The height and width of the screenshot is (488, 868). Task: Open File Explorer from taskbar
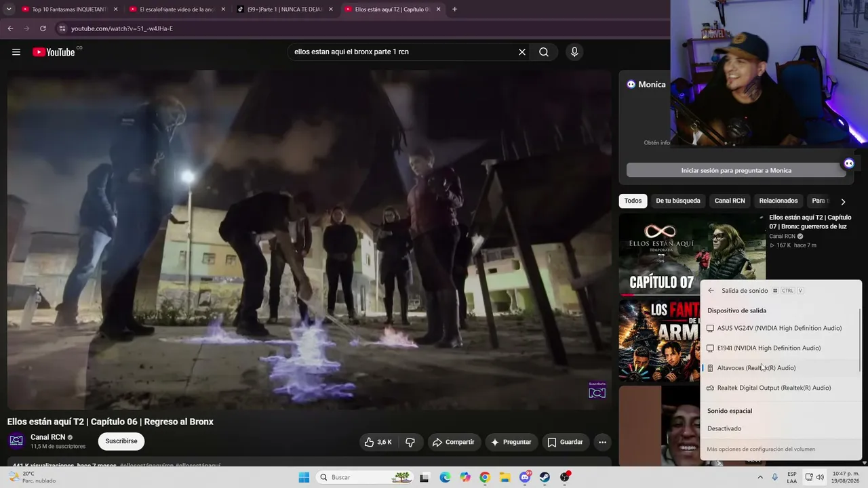pyautogui.click(x=505, y=477)
